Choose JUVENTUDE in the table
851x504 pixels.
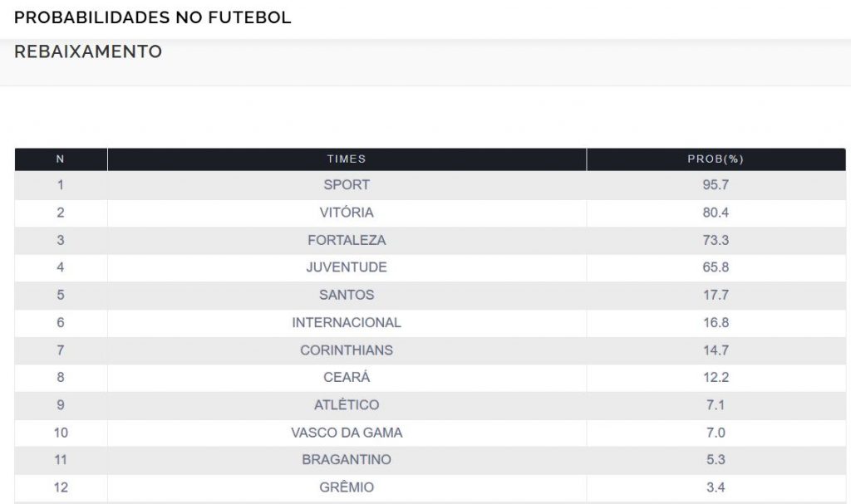click(x=347, y=267)
